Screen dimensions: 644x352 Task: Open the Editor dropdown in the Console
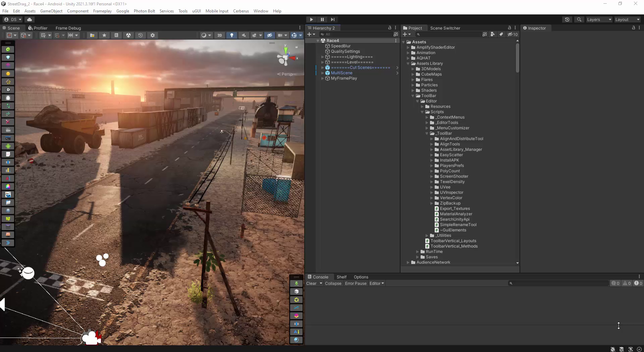(x=376, y=283)
